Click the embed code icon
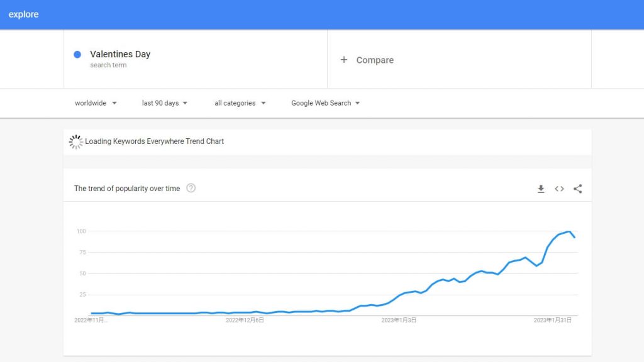The image size is (644, 362). 559,189
